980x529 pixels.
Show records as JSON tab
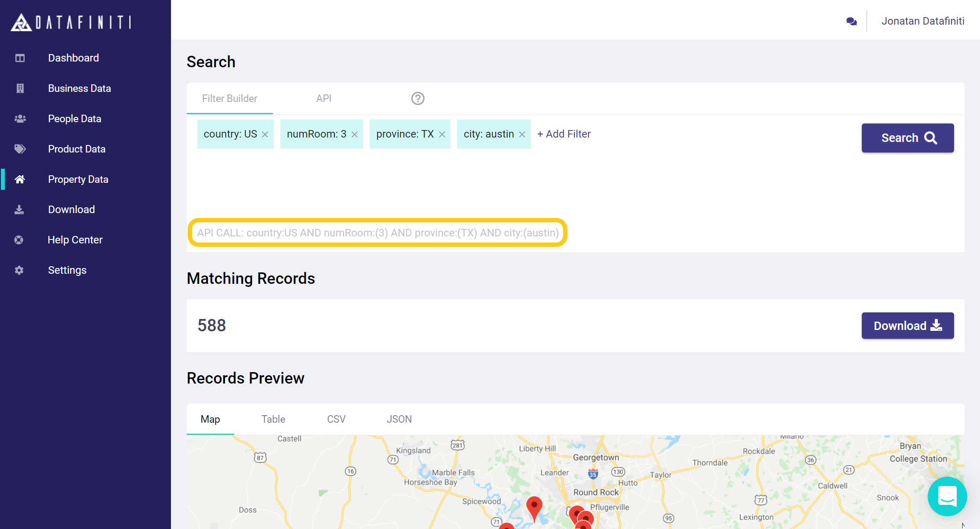(399, 419)
